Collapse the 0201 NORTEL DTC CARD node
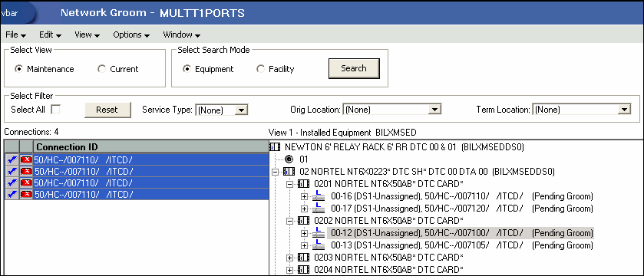 pyautogui.click(x=289, y=184)
